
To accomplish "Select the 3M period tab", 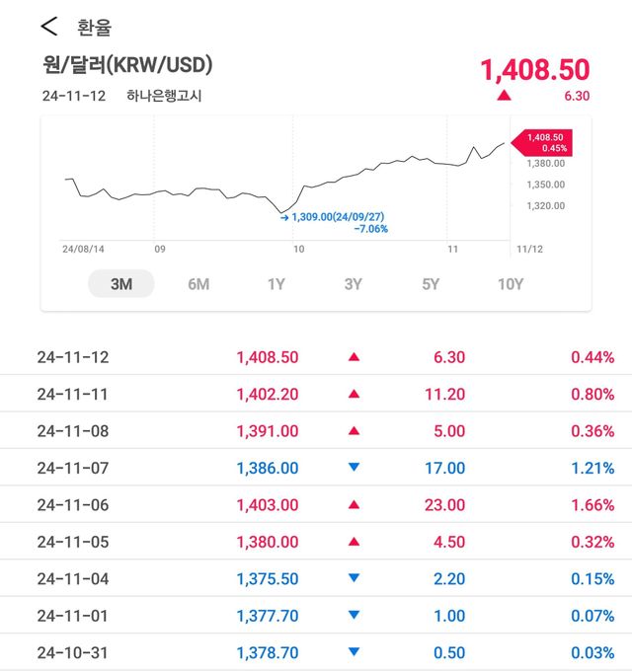I will click(x=120, y=284).
